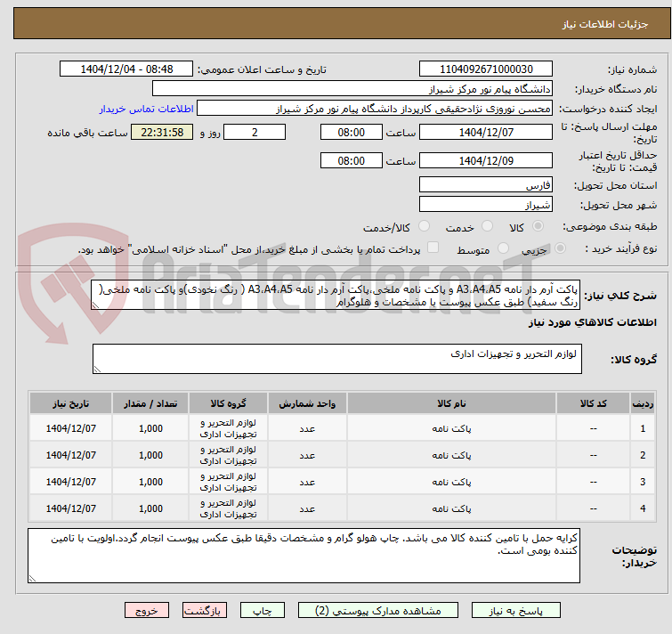
Task: Click the واحد شمارش column header
Action: point(307,403)
